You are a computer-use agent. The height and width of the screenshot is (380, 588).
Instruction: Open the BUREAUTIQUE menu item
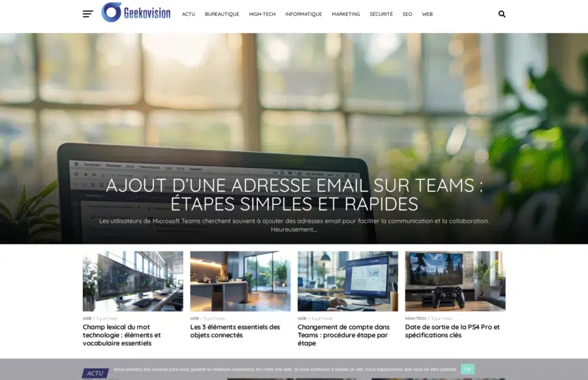222,14
